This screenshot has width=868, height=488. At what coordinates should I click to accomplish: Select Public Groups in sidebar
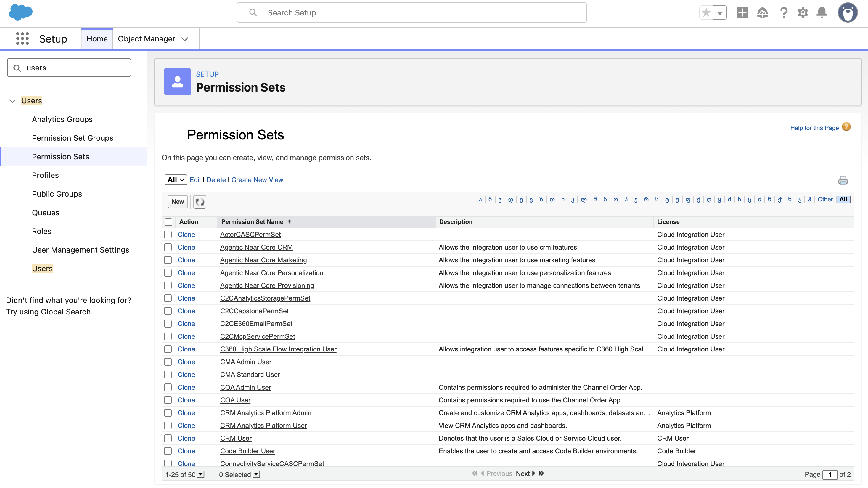pos(57,194)
